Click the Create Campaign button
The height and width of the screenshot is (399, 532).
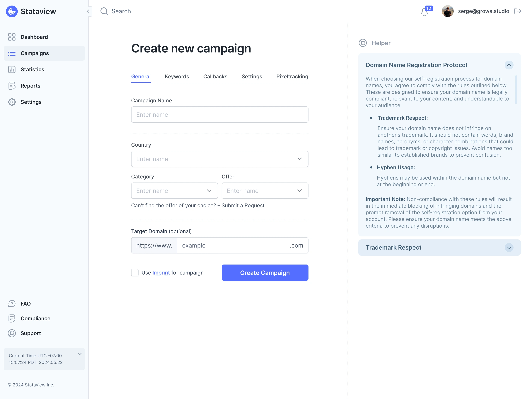pyautogui.click(x=265, y=272)
